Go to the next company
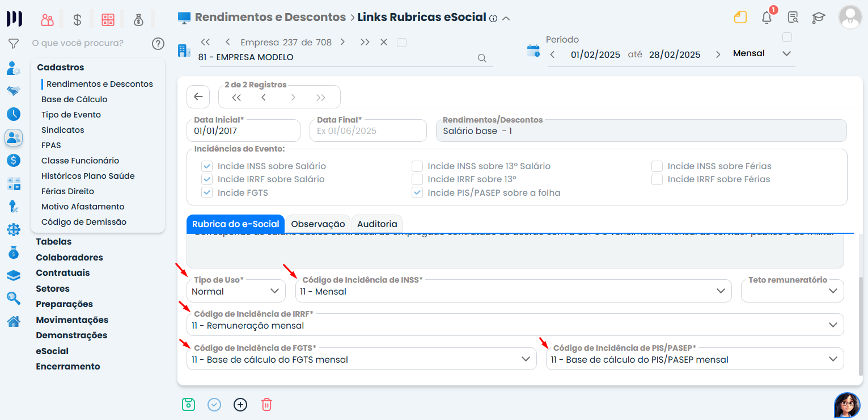 [x=343, y=43]
